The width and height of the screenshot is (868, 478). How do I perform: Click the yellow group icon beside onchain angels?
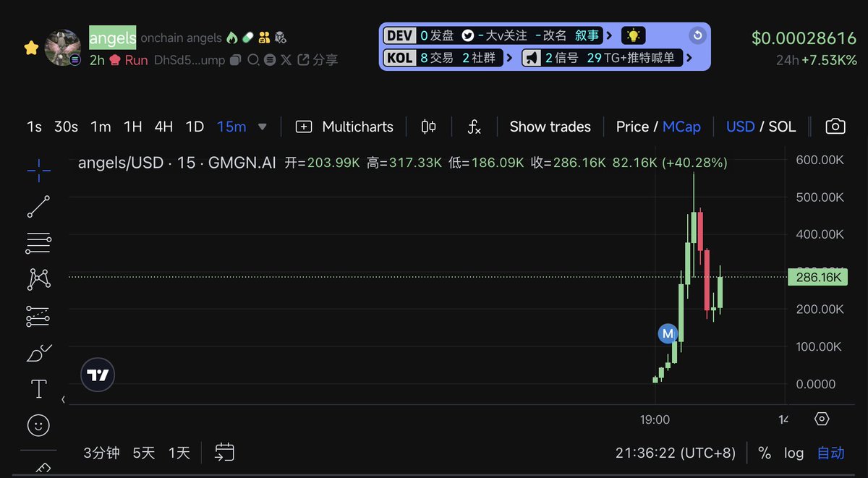(264, 38)
